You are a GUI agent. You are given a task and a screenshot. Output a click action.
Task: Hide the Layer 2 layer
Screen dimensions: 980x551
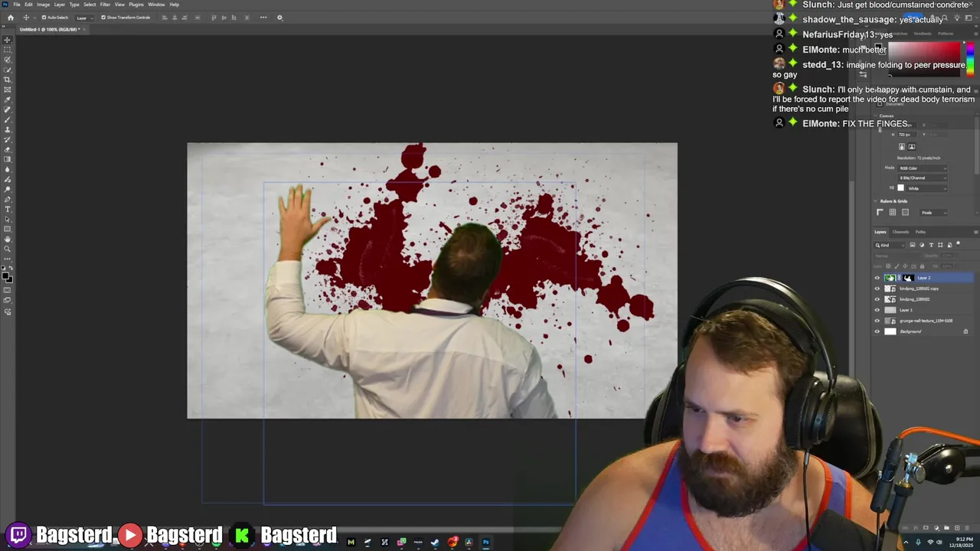pyautogui.click(x=877, y=278)
